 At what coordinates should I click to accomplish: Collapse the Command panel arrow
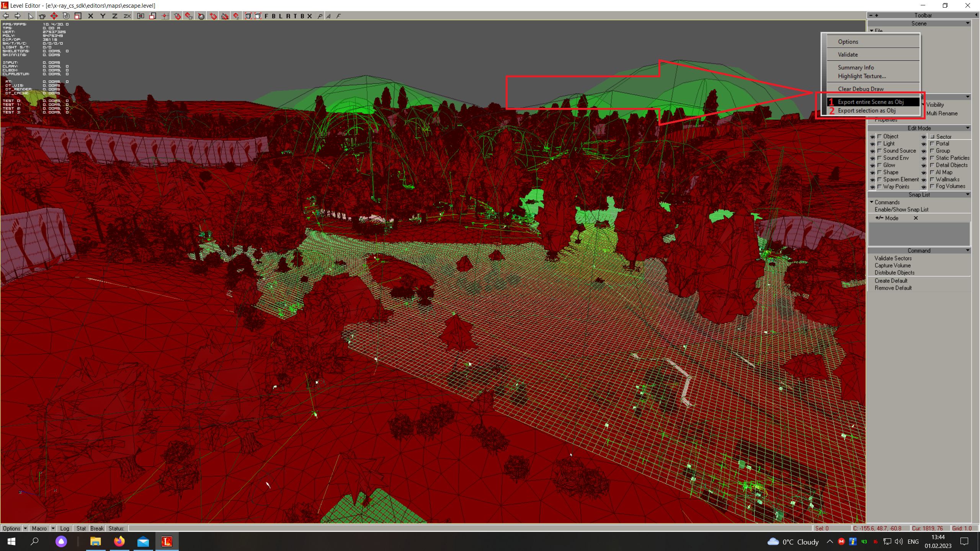click(x=967, y=251)
